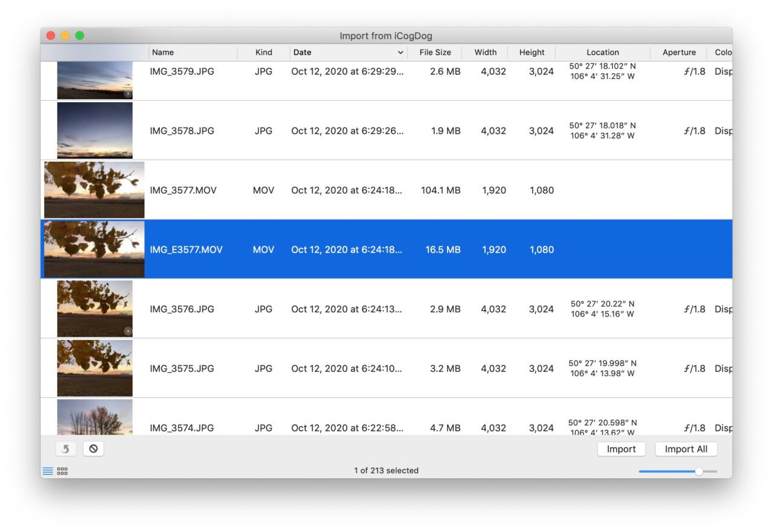Click the 2.9 MB file size cell
The image size is (773, 532).
point(445,309)
